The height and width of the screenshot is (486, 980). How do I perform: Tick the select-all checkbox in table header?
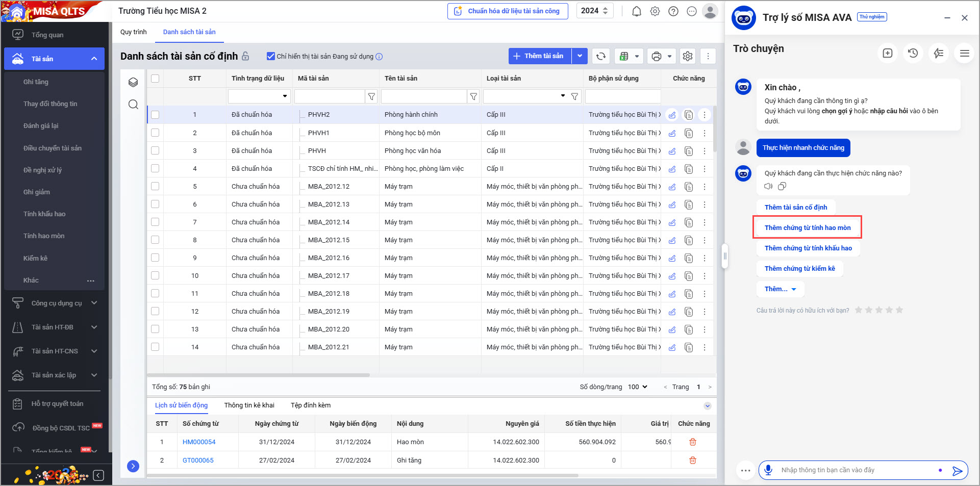pyautogui.click(x=155, y=79)
